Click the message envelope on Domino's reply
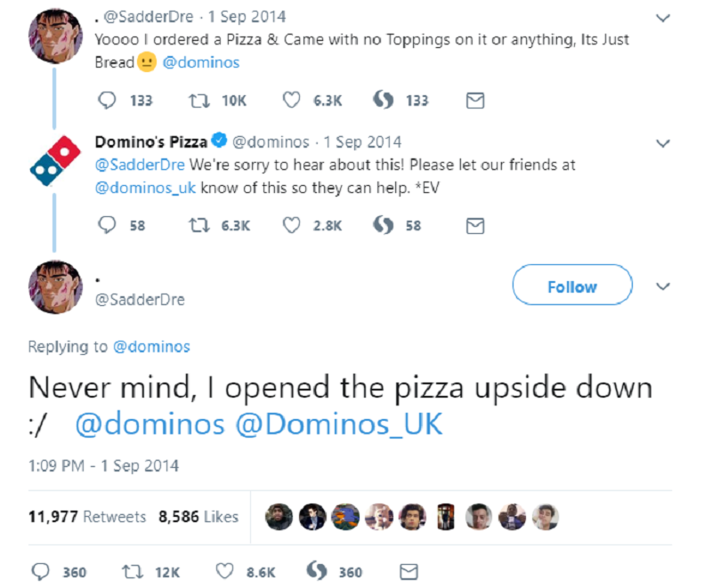This screenshot has height=588, width=712. pyautogui.click(x=474, y=225)
